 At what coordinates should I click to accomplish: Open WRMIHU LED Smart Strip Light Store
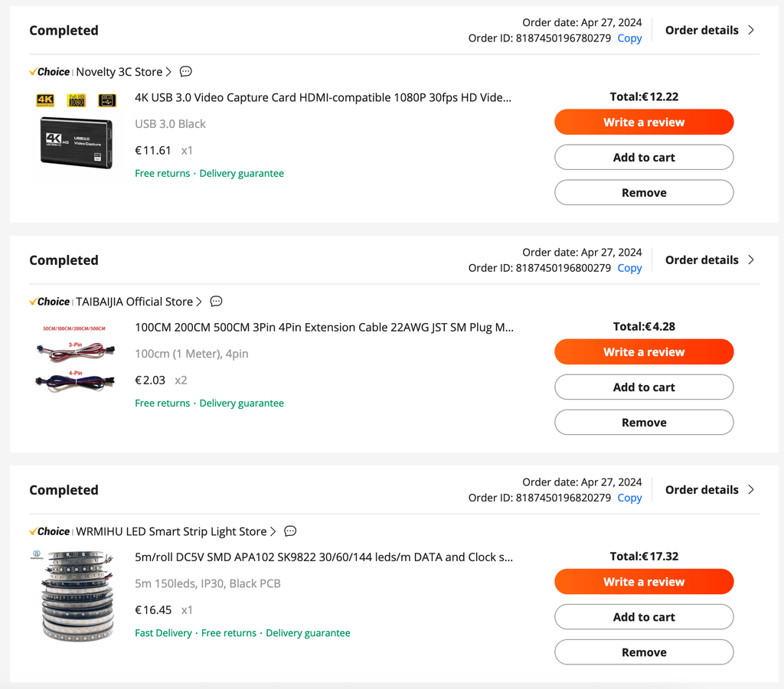[171, 531]
